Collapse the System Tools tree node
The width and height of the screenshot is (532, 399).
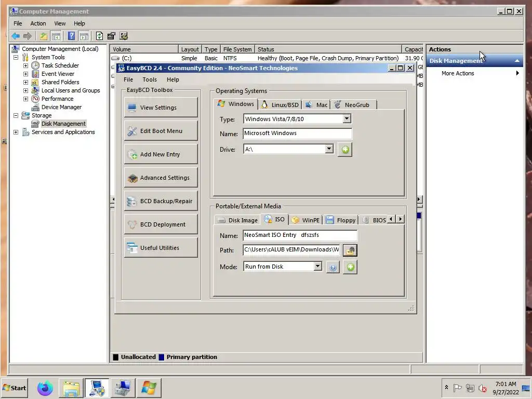(16, 57)
